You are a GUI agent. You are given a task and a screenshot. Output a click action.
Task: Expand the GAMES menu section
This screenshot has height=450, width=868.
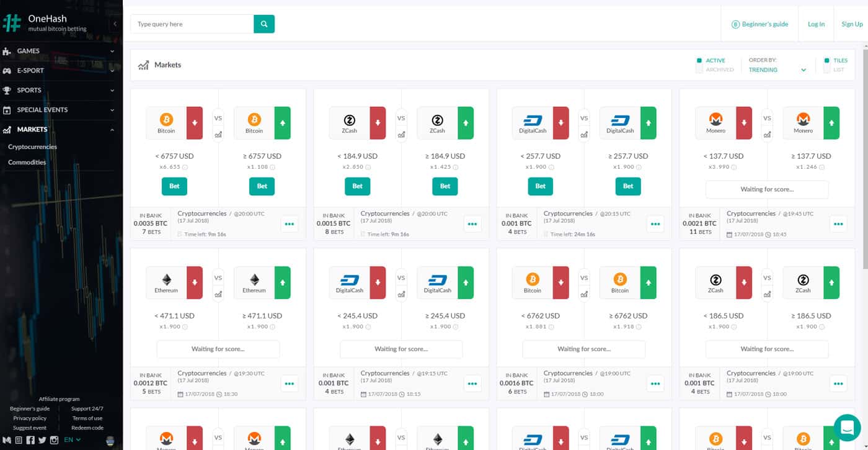(x=58, y=51)
